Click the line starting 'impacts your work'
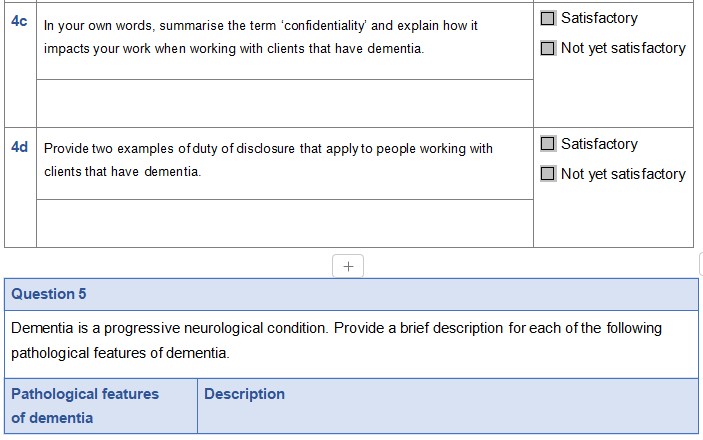Image resolution: width=703 pixels, height=440 pixels. pos(233,48)
